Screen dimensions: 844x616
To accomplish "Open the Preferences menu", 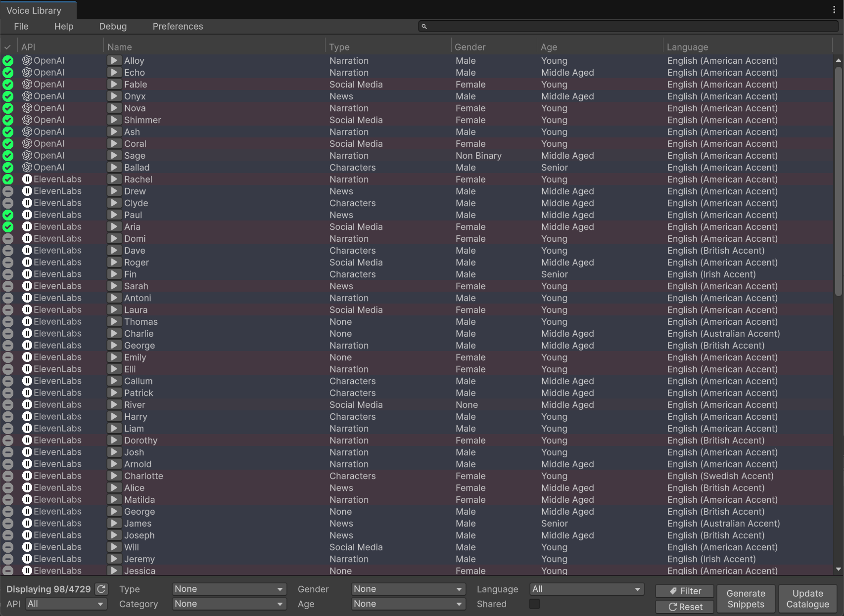I will point(178,26).
